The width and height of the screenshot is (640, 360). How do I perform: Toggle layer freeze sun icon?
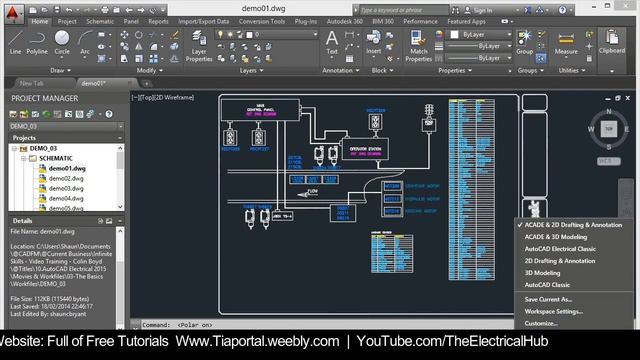pos(230,34)
